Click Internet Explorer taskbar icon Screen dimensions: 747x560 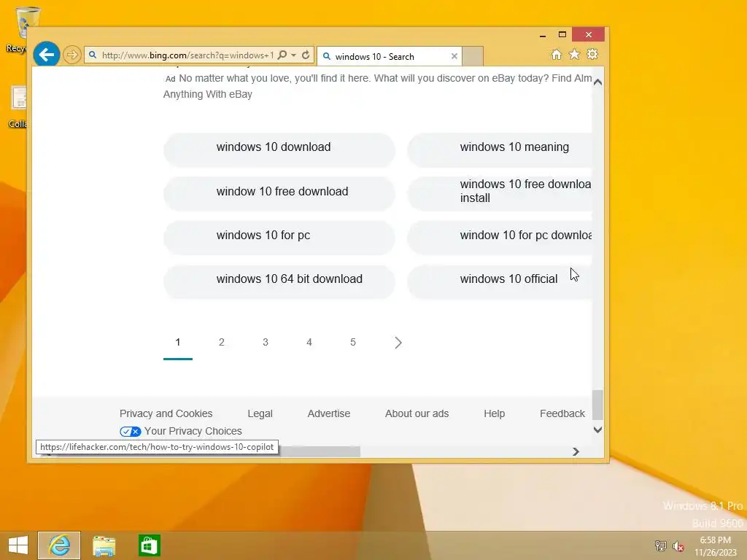[x=59, y=545]
